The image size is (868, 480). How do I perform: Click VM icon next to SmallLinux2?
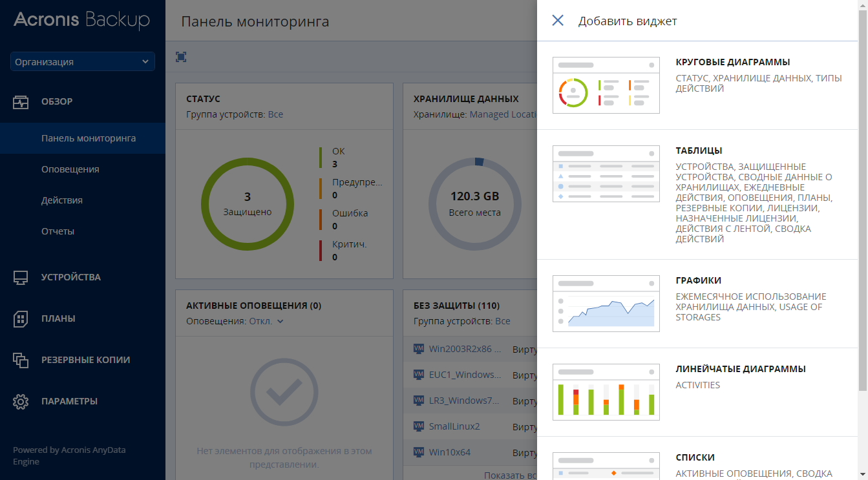coord(418,426)
